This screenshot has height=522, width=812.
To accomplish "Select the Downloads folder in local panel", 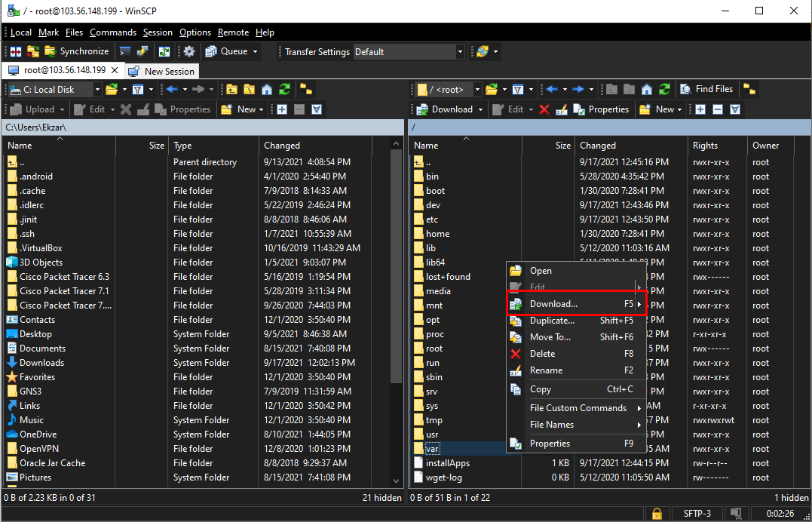I will [42, 363].
